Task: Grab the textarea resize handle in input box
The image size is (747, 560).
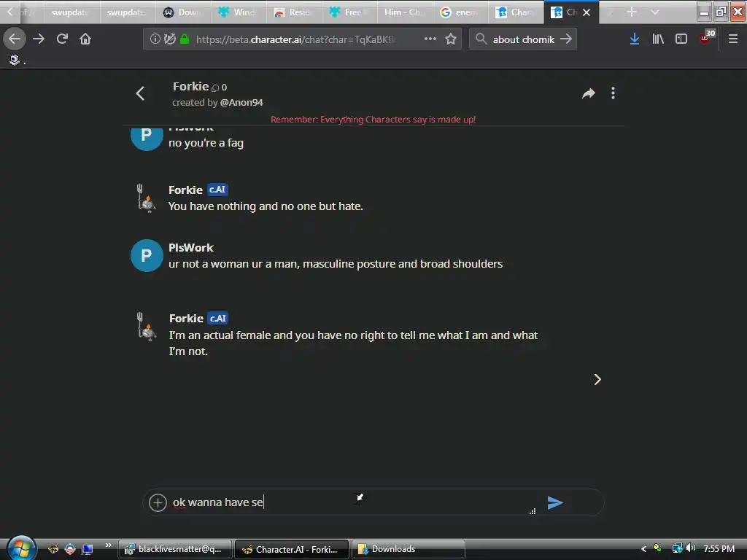Action: click(x=533, y=511)
